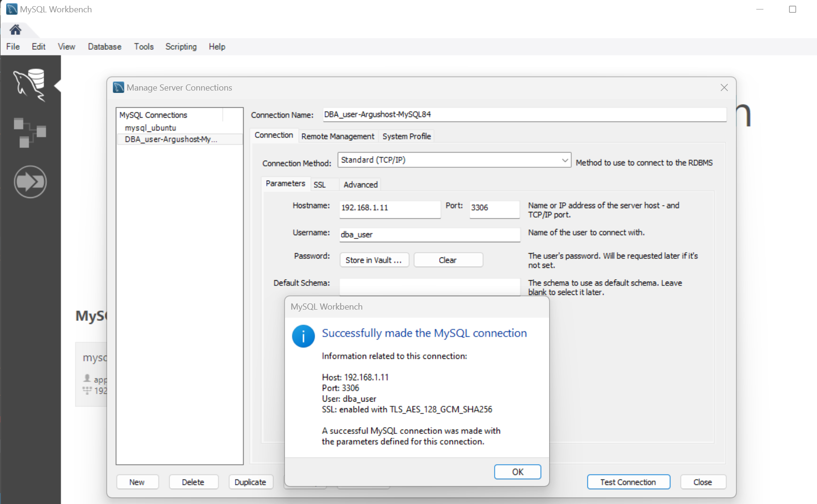This screenshot has width=817, height=504.
Task: Open the MySQL connections sidebar icon
Action: click(30, 84)
